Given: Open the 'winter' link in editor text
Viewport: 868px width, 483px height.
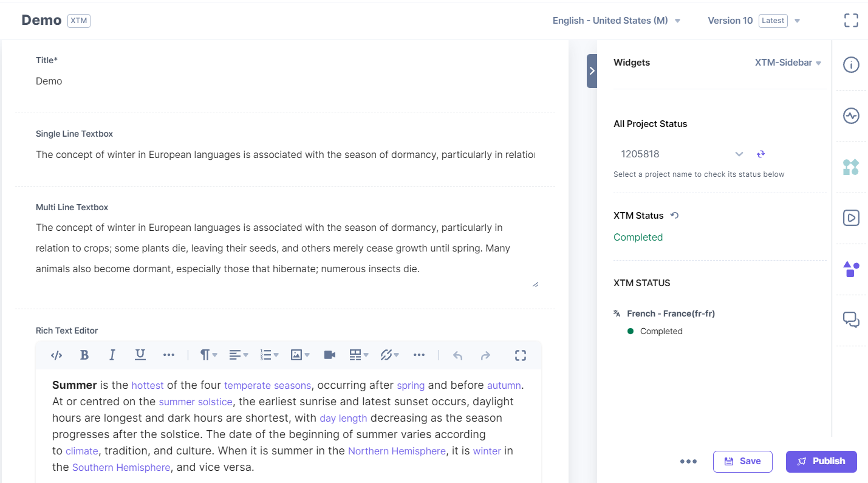Looking at the screenshot, I should click(487, 451).
